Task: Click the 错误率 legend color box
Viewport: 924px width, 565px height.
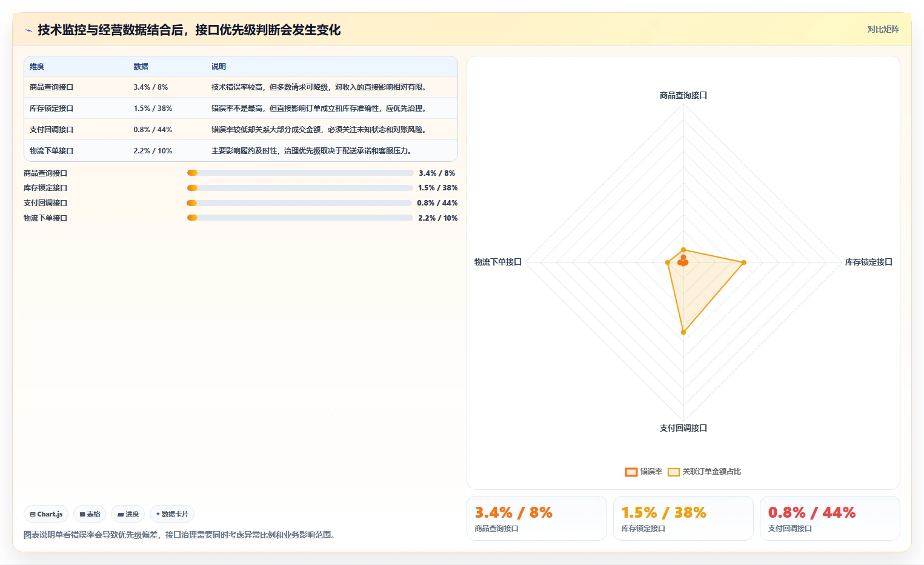Action: click(631, 472)
